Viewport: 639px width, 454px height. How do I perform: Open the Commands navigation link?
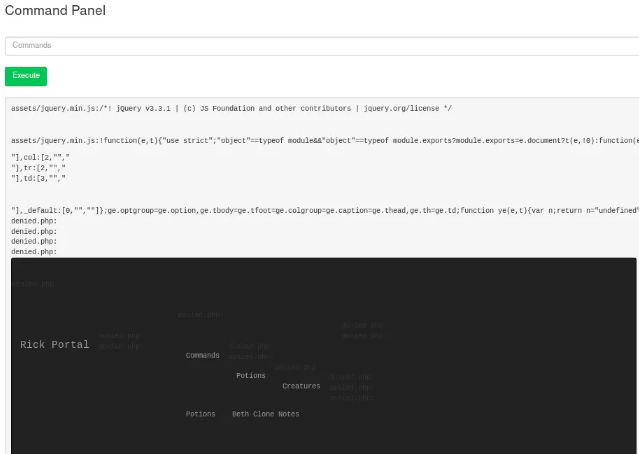pyautogui.click(x=203, y=355)
